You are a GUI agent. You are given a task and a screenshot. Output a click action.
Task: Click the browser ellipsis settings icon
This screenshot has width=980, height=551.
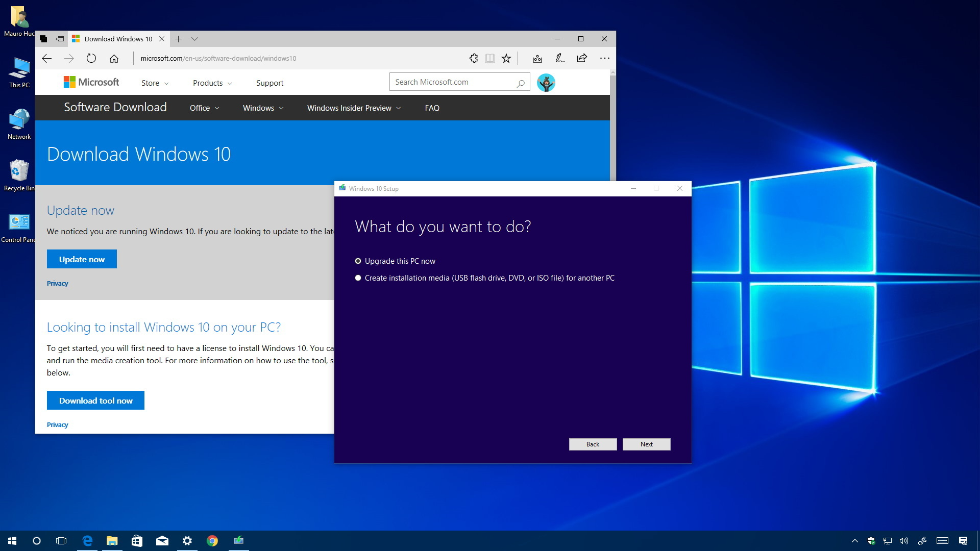click(x=604, y=59)
